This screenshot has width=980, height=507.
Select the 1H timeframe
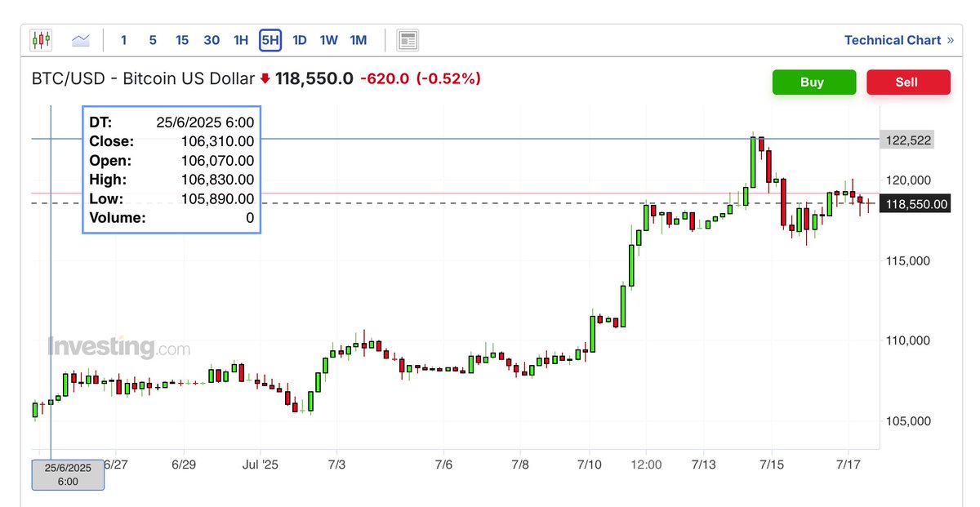pyautogui.click(x=240, y=39)
